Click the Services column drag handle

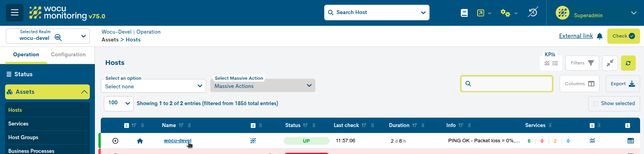pyautogui.click(x=550, y=125)
